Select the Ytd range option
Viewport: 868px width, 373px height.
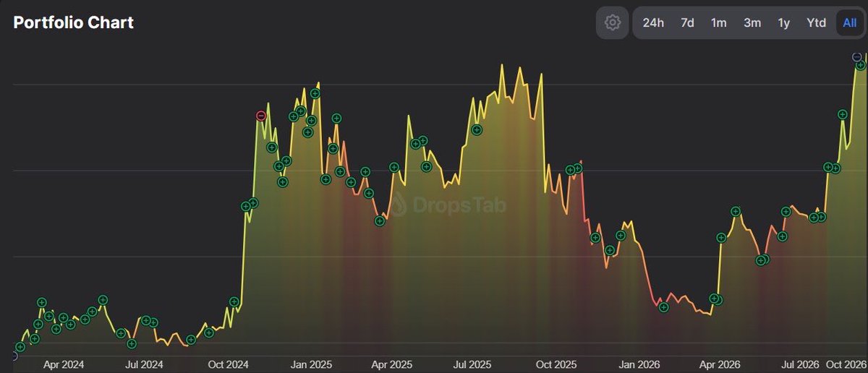[817, 22]
